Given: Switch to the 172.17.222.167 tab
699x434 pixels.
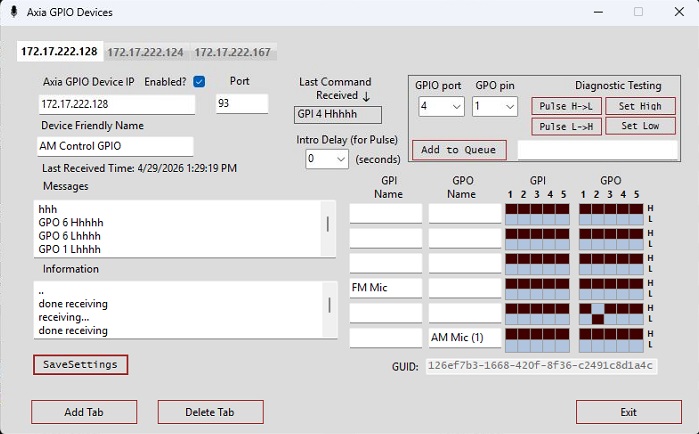Looking at the screenshot, I should click(232, 51).
